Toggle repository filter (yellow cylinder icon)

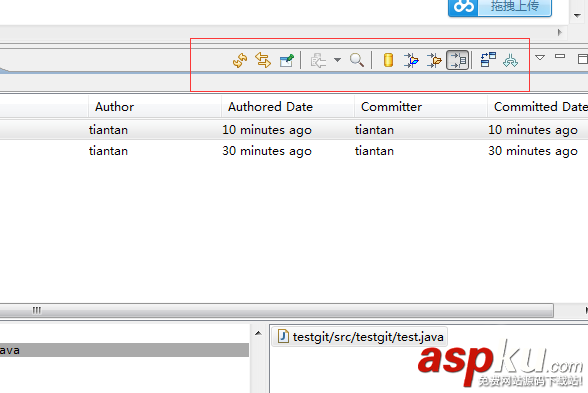388,60
